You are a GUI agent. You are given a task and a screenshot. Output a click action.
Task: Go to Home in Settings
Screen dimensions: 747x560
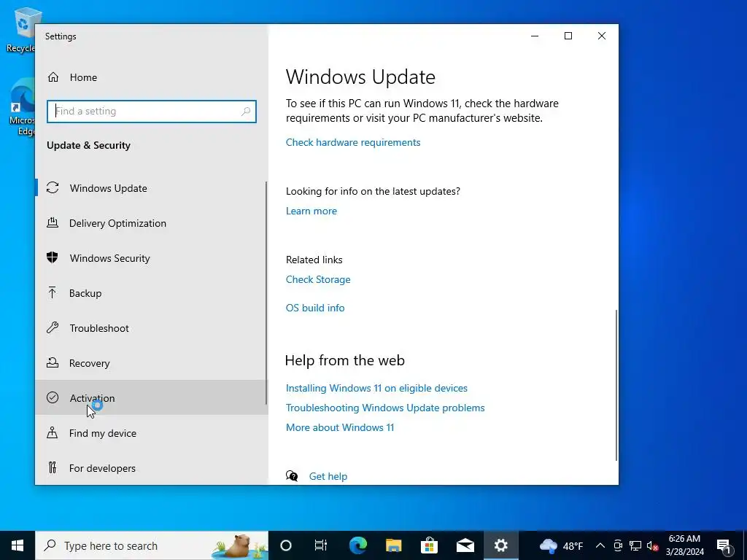(152, 77)
